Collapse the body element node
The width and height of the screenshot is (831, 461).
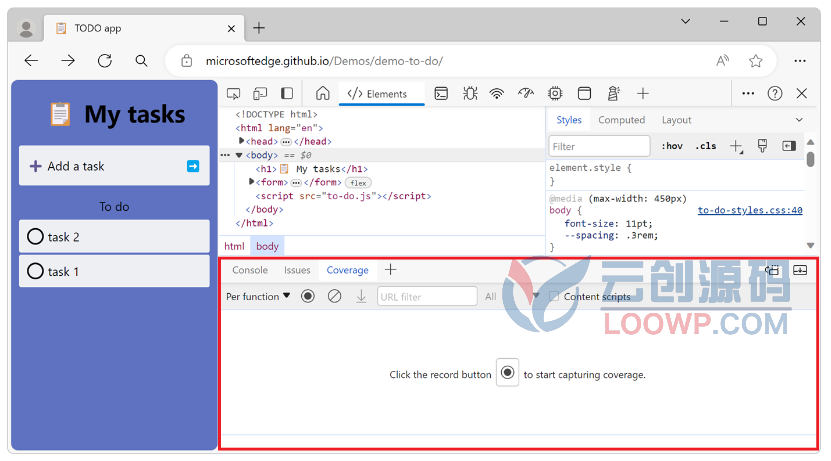point(239,155)
